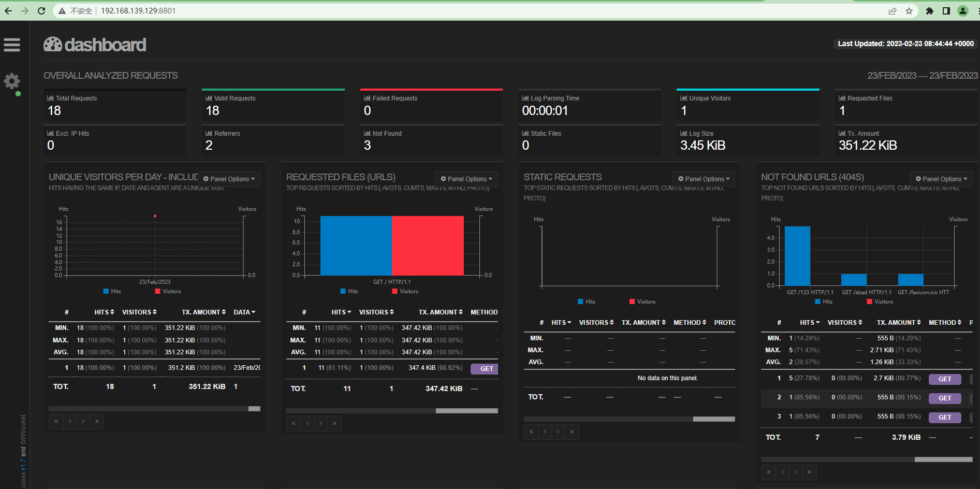Share this page with the share icon
This screenshot has height=489, width=980.
[x=893, y=11]
